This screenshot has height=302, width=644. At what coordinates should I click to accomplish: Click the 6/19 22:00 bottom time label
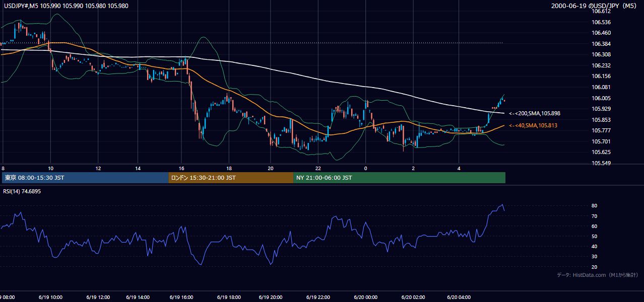318,297
